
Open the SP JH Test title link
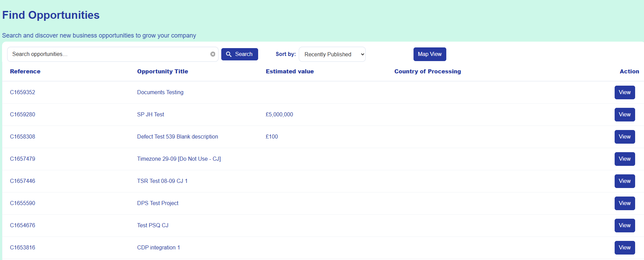(x=151, y=115)
